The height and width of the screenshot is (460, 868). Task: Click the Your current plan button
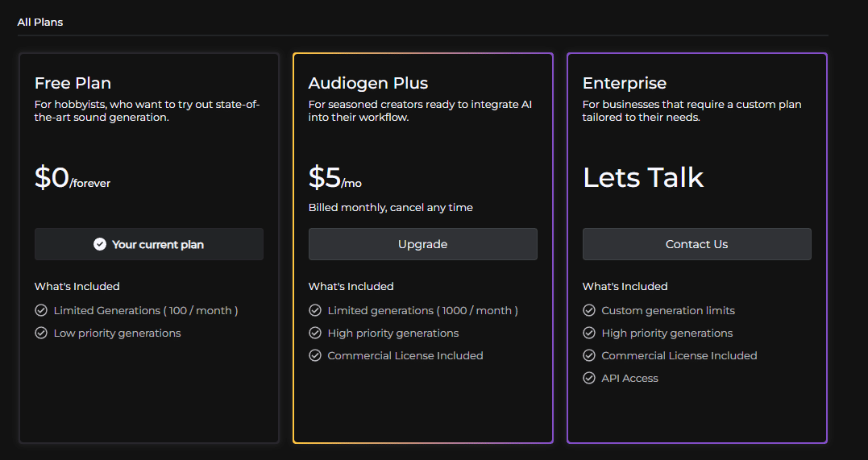(x=149, y=244)
